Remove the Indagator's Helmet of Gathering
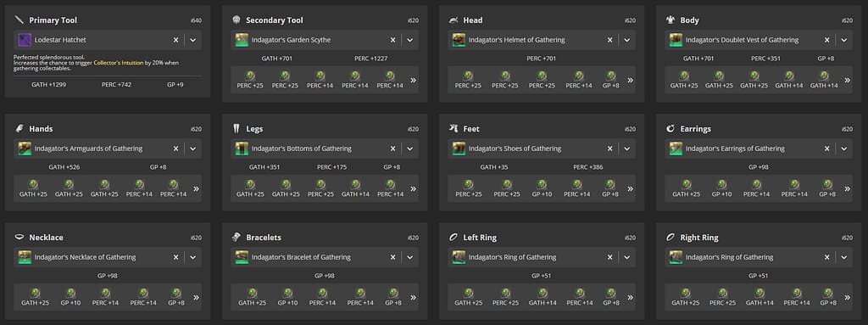 (609, 40)
